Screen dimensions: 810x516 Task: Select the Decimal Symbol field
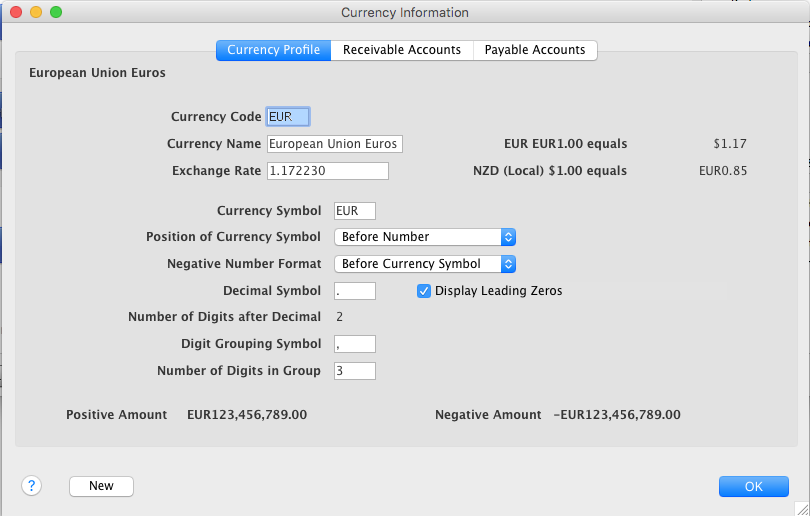[354, 291]
